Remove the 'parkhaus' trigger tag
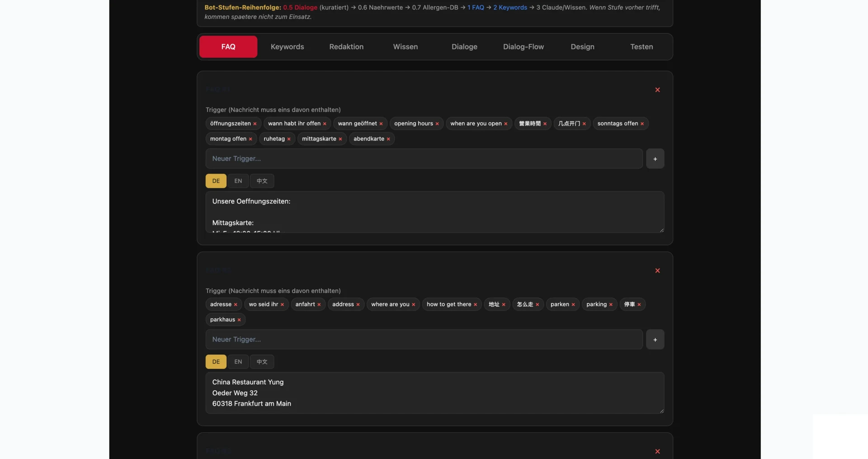The image size is (868, 459). pyautogui.click(x=239, y=320)
